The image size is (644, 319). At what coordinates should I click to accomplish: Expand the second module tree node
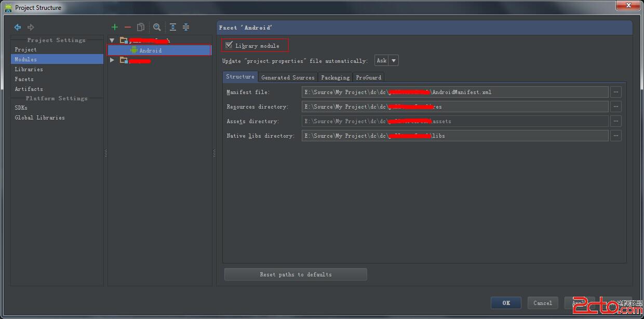point(112,60)
